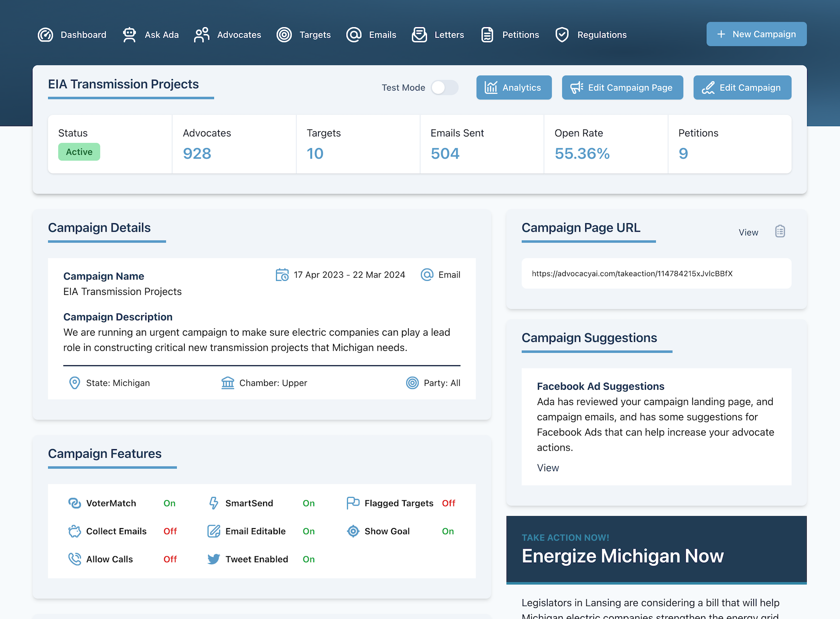This screenshot has height=619, width=840.
Task: Toggle Collect Emails status Off
Action: click(170, 531)
